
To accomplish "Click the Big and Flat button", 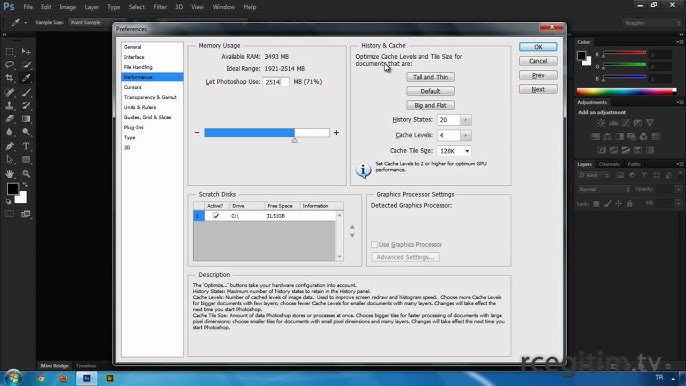I will pyautogui.click(x=430, y=105).
